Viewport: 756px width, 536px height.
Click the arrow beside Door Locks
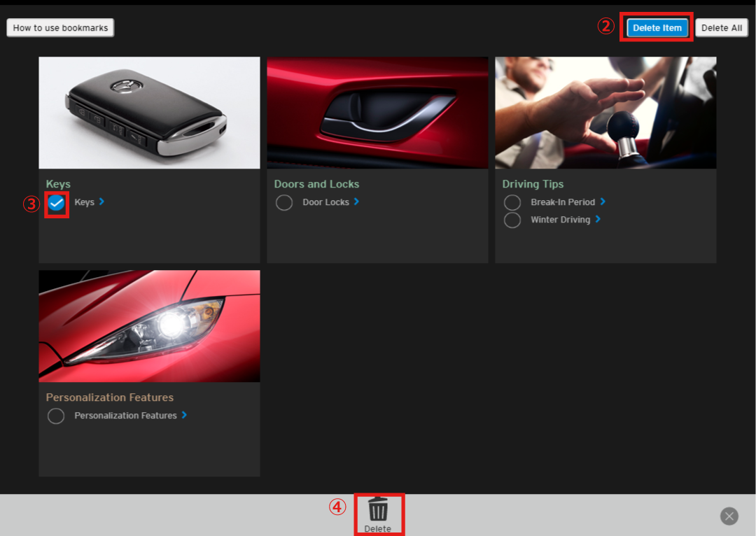click(356, 202)
